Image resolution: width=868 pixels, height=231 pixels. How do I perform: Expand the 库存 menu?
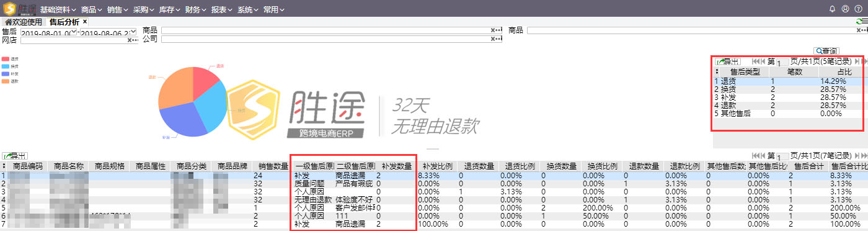pyautogui.click(x=170, y=10)
